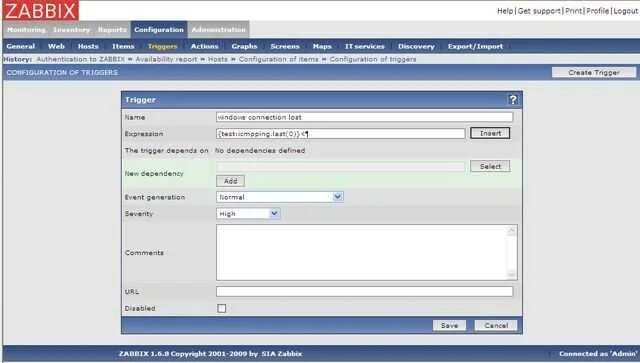This screenshot has width=640, height=363.
Task: Open the Event generation dropdown
Action: 280,197
